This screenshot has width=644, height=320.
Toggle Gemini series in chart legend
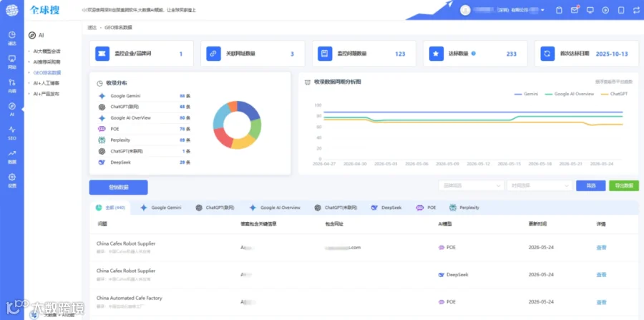526,94
